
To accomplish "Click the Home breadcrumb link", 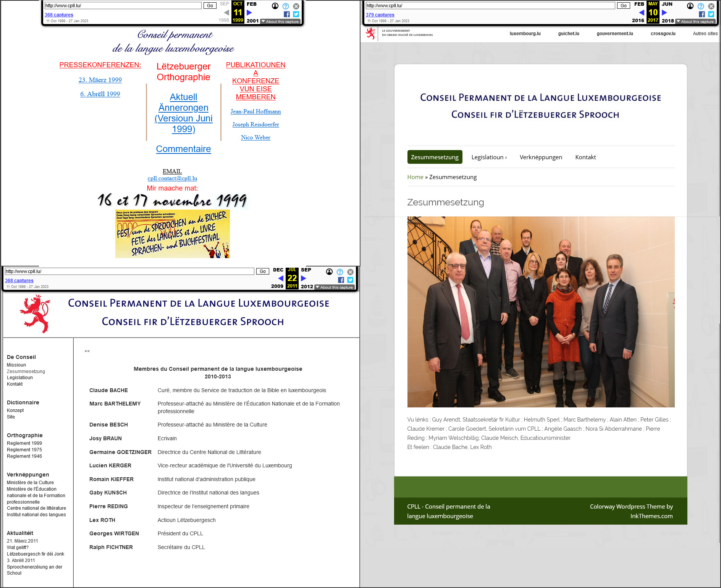I will click(415, 177).
